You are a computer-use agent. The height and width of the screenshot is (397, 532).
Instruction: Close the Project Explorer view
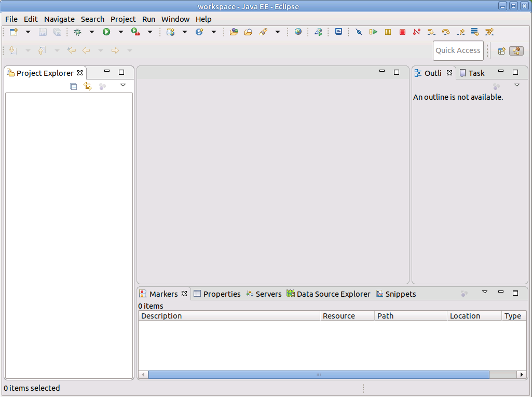tap(80, 73)
